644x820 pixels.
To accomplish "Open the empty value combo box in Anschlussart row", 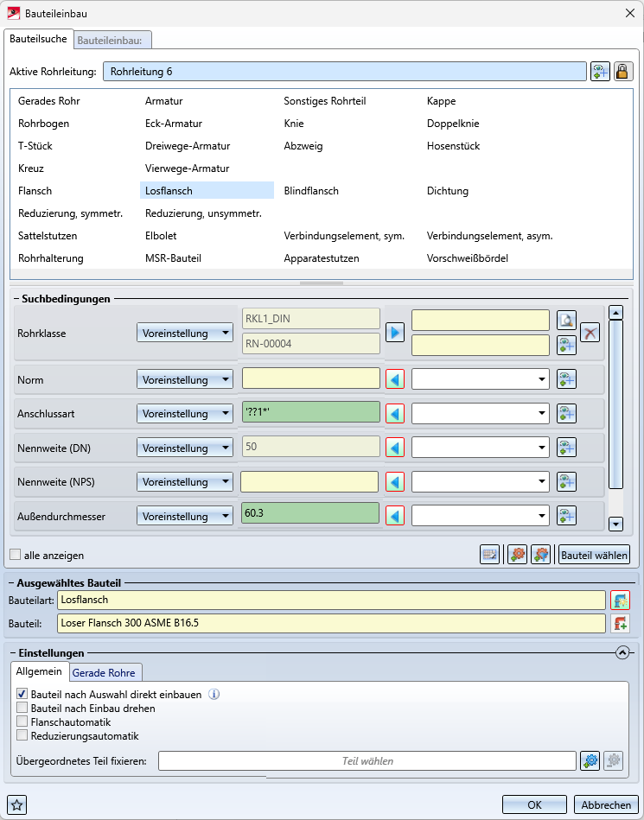I will pyautogui.click(x=481, y=414).
